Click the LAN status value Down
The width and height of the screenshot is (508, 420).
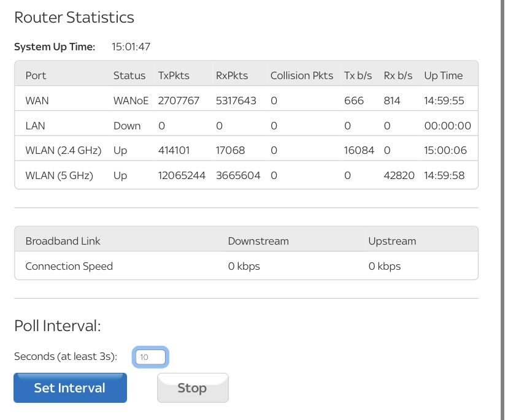pyautogui.click(x=127, y=126)
